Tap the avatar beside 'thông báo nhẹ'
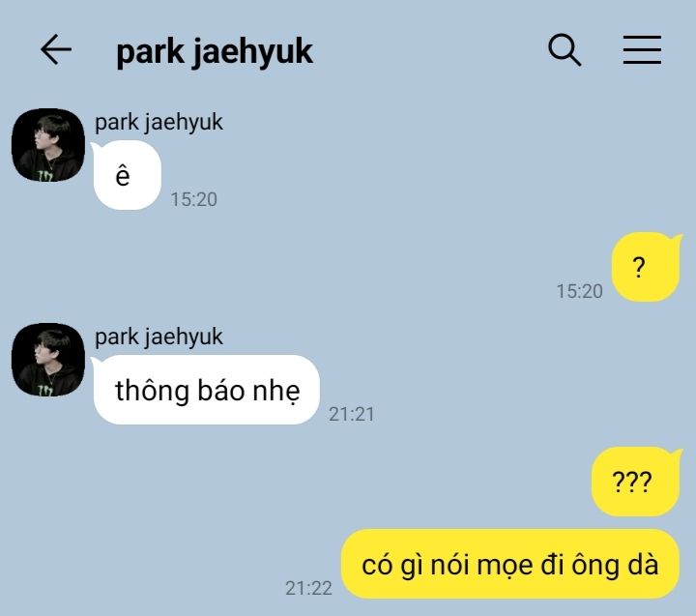 (x=48, y=360)
